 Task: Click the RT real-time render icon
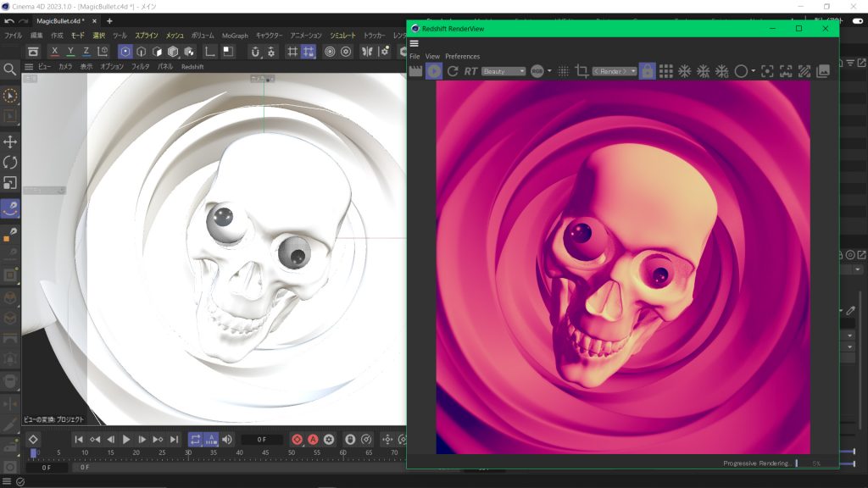coord(470,71)
